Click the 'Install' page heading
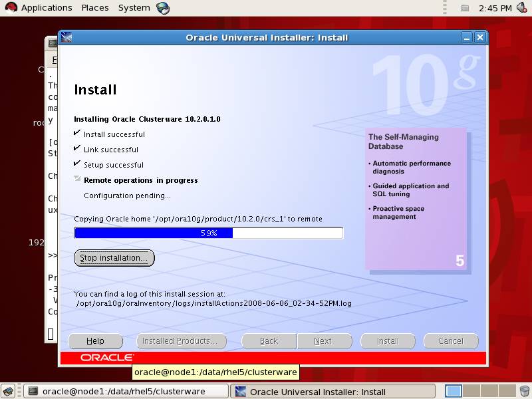532x399 pixels. coord(95,90)
